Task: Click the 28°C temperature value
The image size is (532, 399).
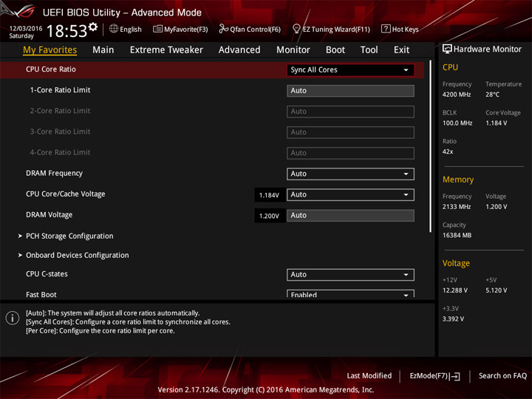Action: click(492, 95)
